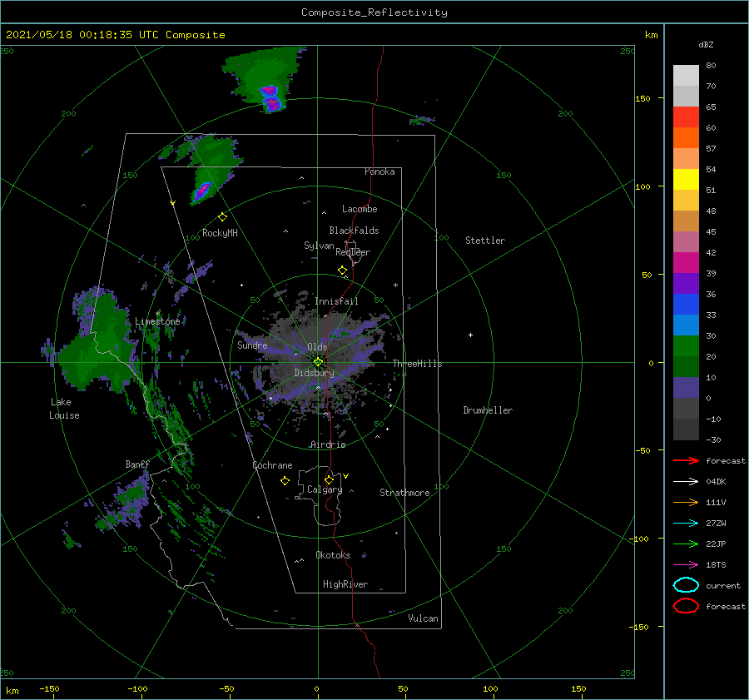Screen dimensions: 749x700
Task: Click the Lacombe label
Action: coord(360,209)
